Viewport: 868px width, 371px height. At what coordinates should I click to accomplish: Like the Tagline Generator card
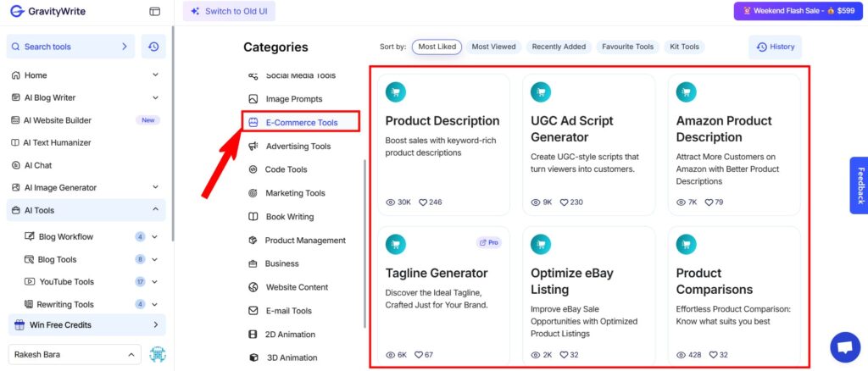(419, 354)
